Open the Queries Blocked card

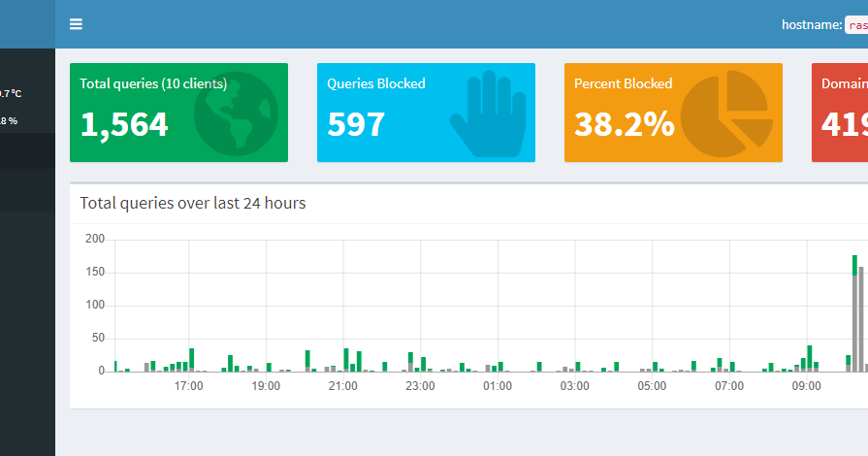click(427, 113)
